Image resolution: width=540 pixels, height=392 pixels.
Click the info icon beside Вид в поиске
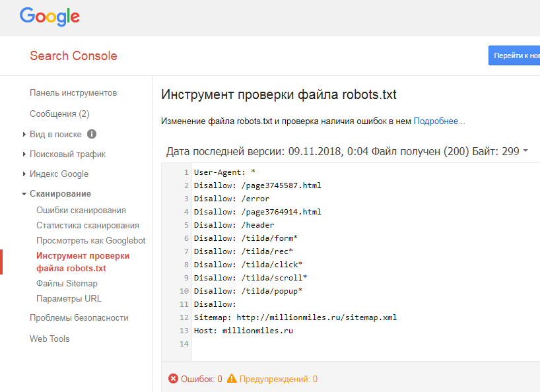92,134
